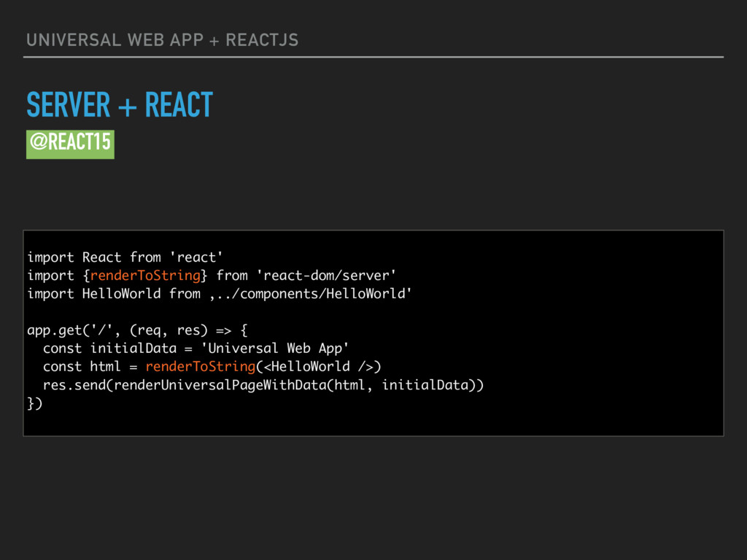Screen dimensions: 747x560
Task: Click the line "import React from 'react'"
Action: pyautogui.click(x=125, y=257)
